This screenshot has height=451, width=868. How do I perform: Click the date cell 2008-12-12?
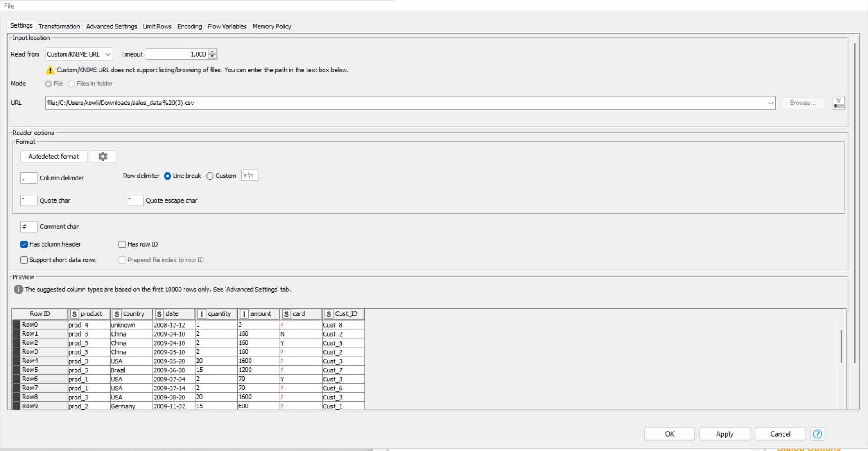[174, 325]
